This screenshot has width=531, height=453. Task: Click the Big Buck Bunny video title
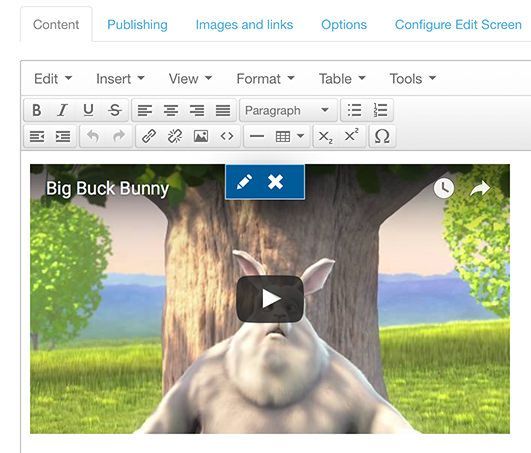(x=107, y=188)
